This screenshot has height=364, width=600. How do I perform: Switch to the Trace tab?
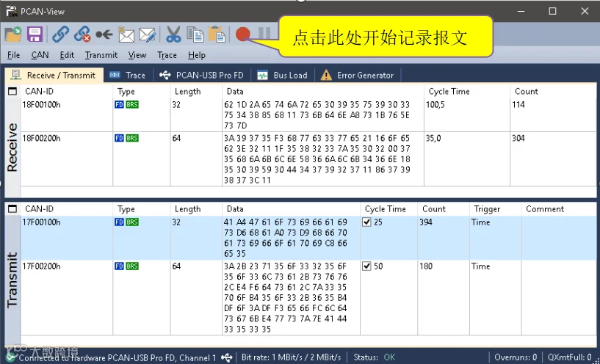tap(128, 76)
